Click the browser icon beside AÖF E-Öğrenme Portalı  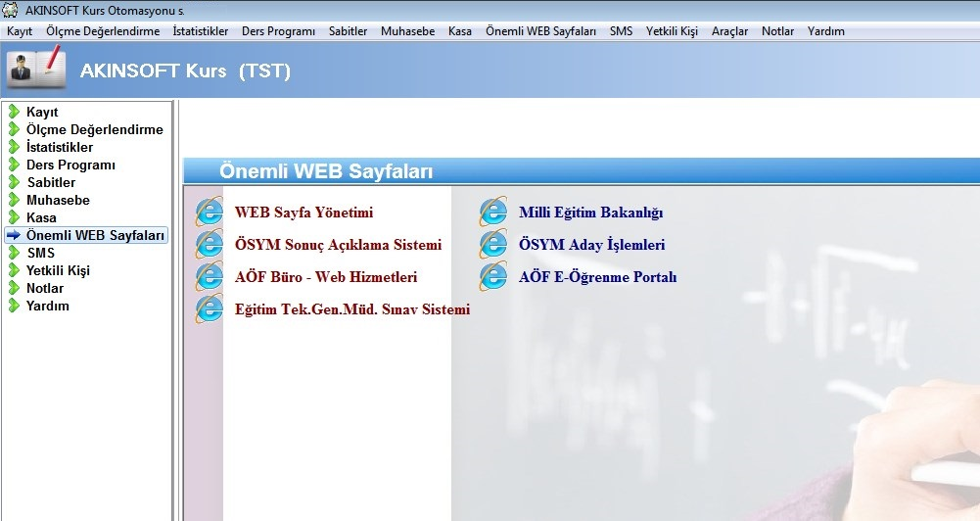tap(493, 277)
